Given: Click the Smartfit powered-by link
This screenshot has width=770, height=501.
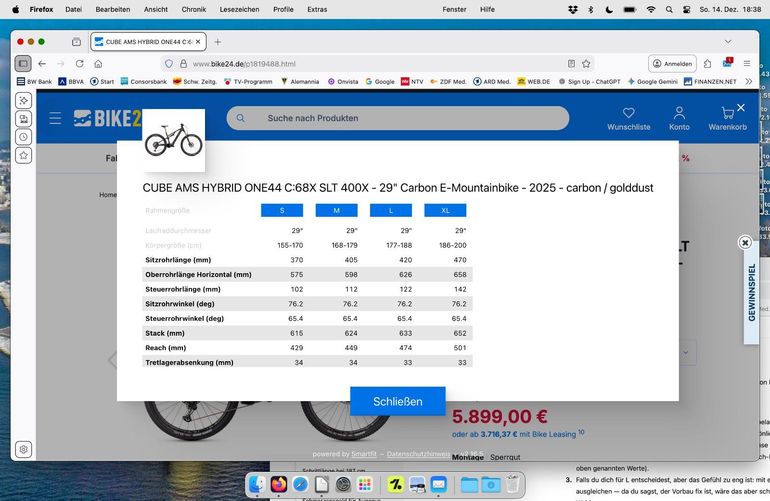Looking at the screenshot, I should tap(364, 454).
